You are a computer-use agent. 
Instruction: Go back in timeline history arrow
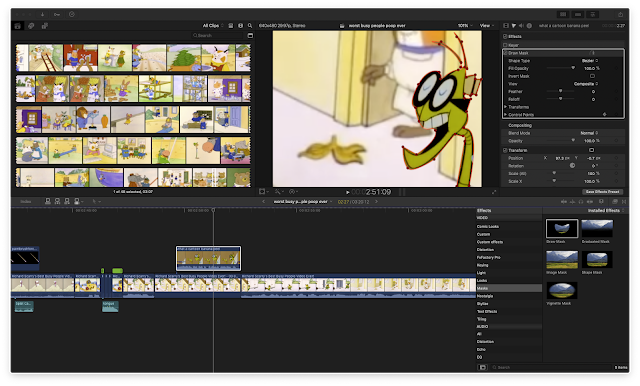[263, 202]
